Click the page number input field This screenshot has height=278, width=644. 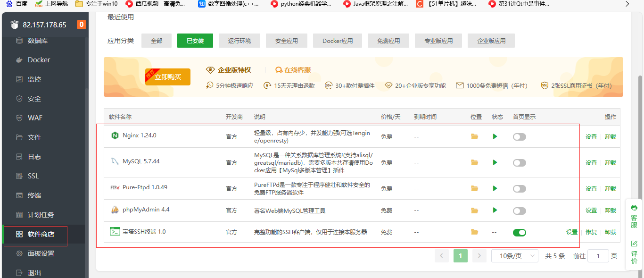599,256
